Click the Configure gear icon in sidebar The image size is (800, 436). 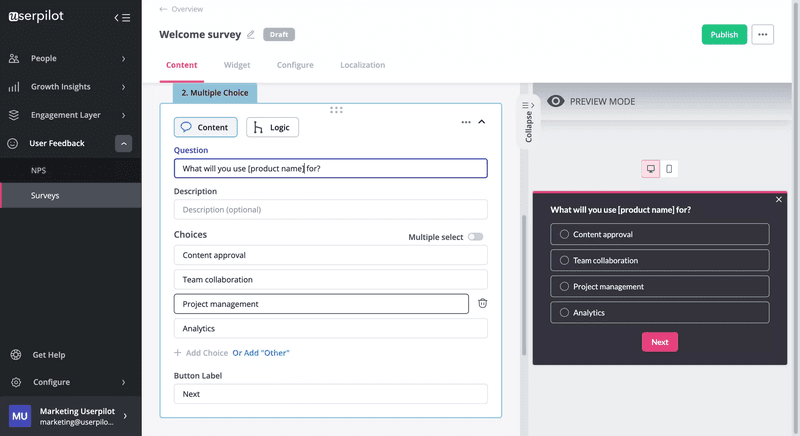16,382
